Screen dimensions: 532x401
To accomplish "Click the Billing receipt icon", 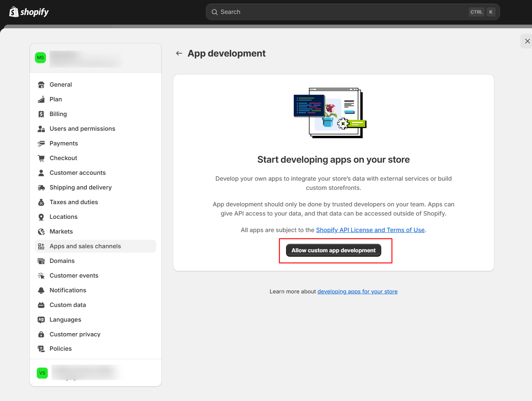I will click(x=41, y=114).
